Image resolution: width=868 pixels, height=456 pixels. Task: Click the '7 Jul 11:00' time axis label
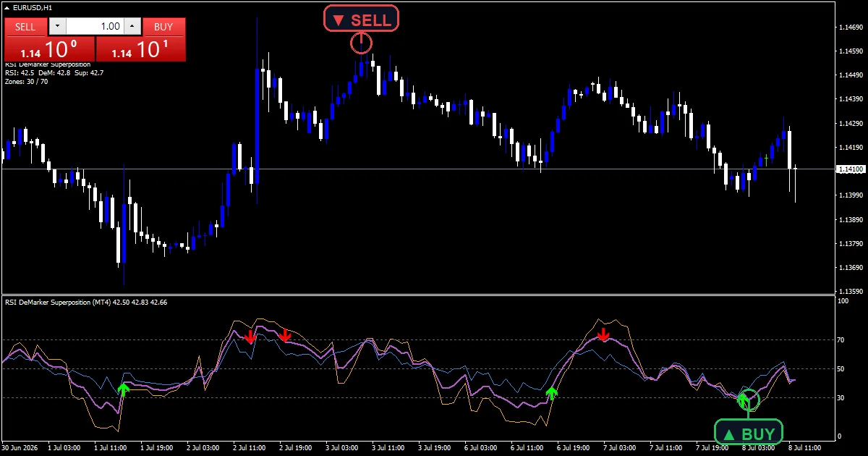click(x=665, y=448)
